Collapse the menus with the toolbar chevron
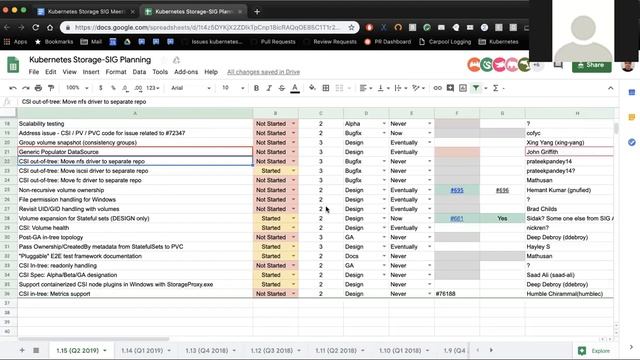 [x=611, y=88]
